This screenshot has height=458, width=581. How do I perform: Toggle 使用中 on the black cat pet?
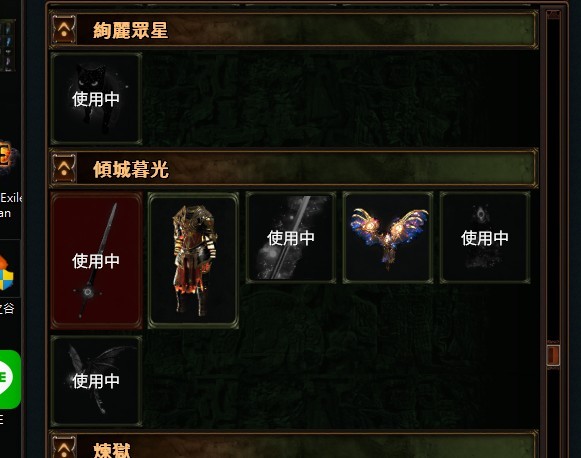(96, 99)
